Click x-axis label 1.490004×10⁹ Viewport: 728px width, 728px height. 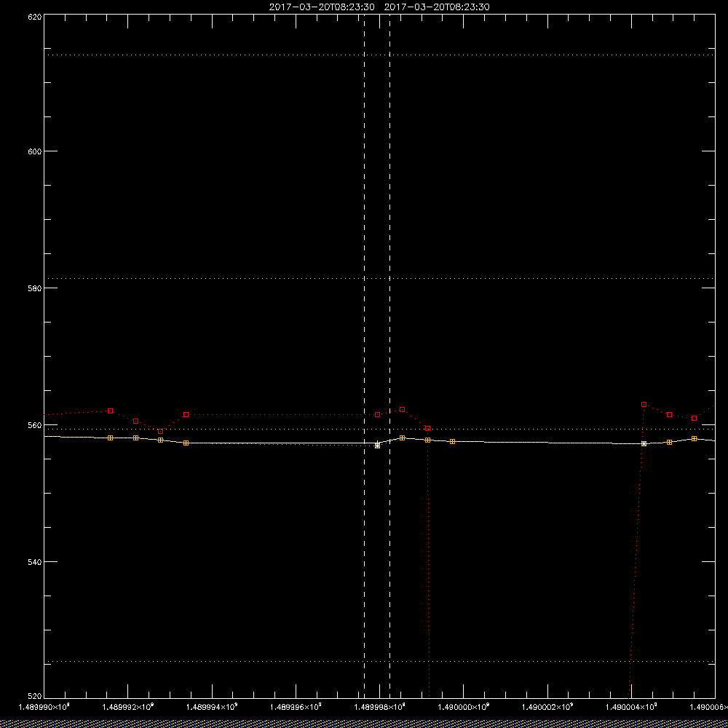click(632, 707)
